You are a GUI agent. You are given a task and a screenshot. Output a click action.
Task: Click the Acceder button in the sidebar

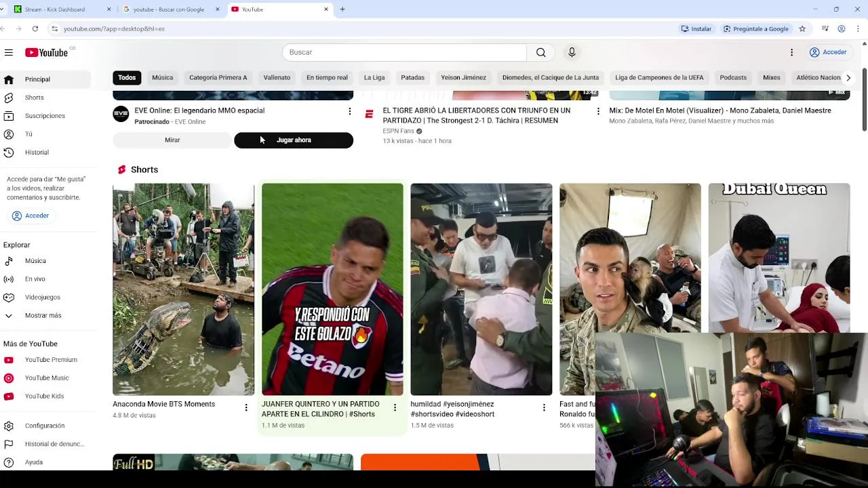[31, 216]
